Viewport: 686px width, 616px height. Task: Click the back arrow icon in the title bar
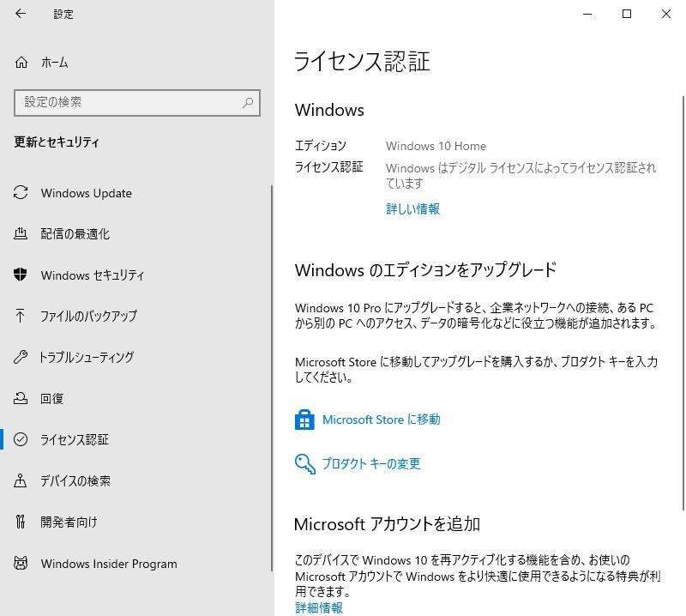(x=21, y=14)
